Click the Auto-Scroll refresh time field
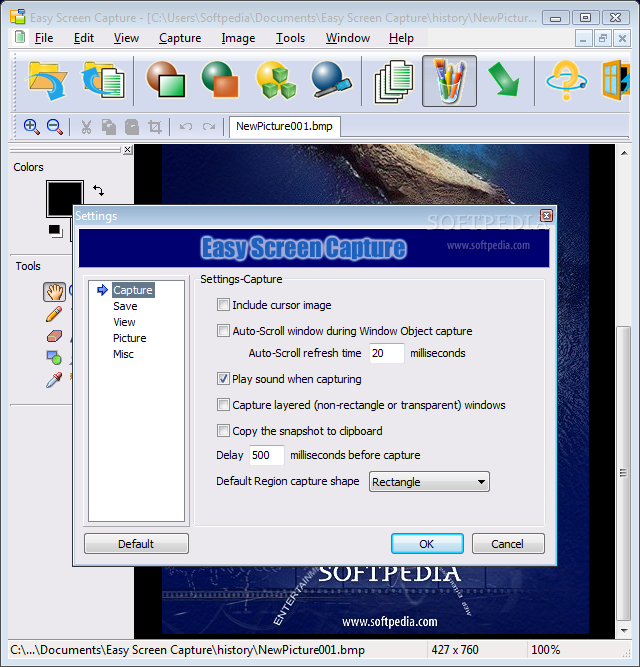This screenshot has height=667, width=640. click(x=387, y=353)
